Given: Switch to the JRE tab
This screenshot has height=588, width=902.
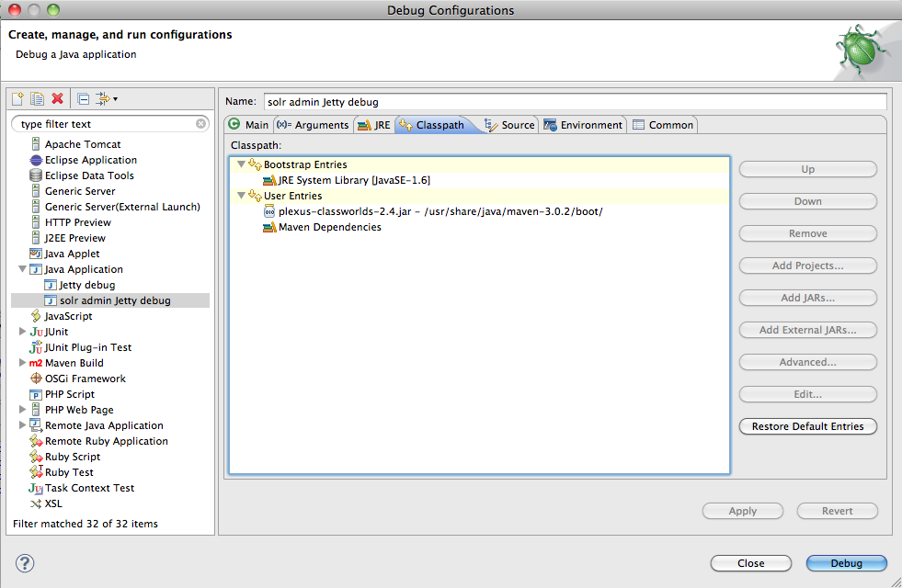Looking at the screenshot, I should [x=374, y=125].
